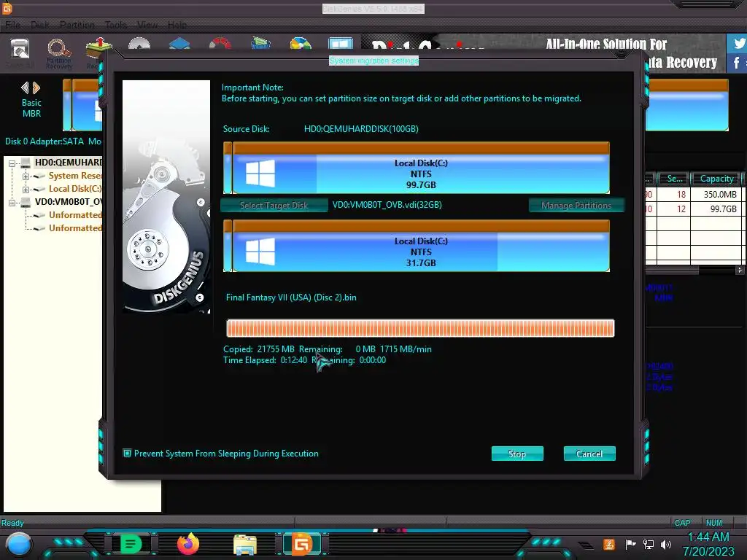Click the DiskGenius taskbar icon
This screenshot has width=747, height=560.
click(x=301, y=544)
